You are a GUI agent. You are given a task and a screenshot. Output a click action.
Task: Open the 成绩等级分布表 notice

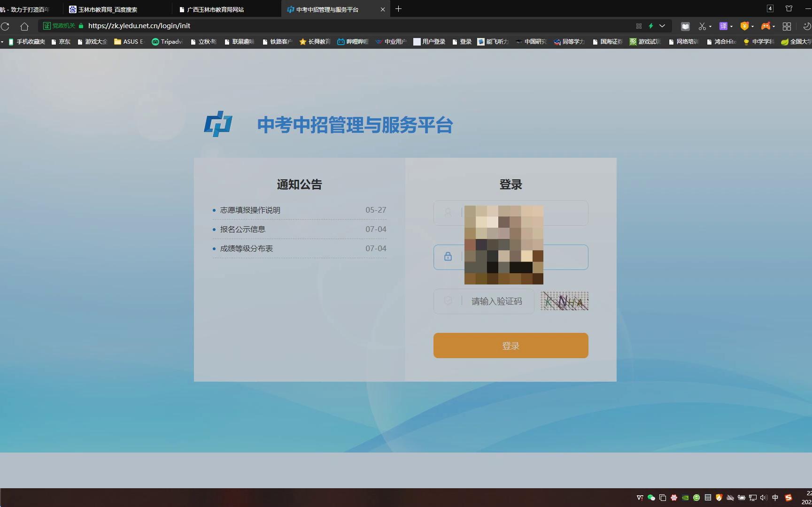246,249
